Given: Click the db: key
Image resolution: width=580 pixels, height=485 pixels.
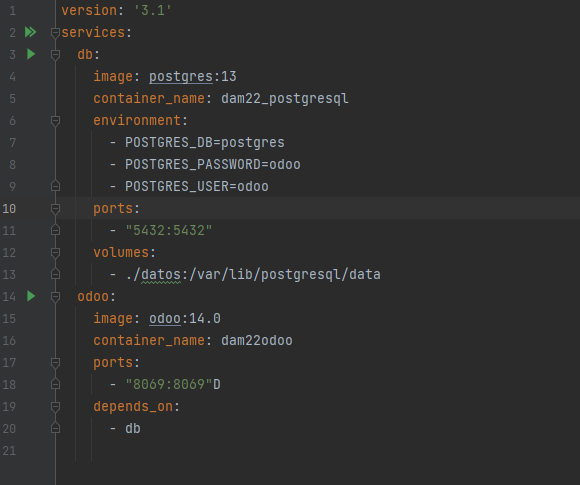Looking at the screenshot, I should pyautogui.click(x=88, y=54).
